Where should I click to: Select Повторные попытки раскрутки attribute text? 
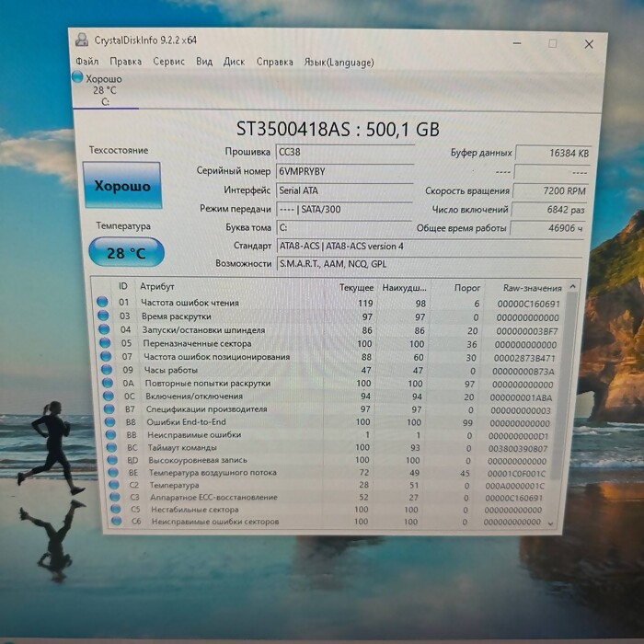[x=208, y=384]
